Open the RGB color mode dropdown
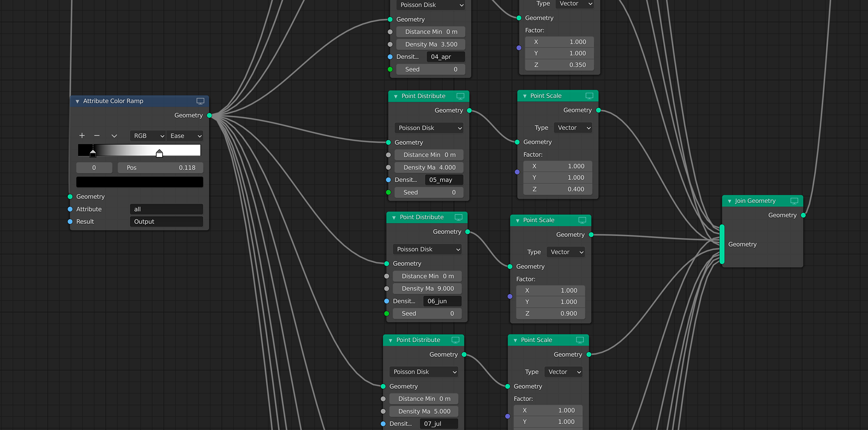Screen dimensions: 868x430 coord(148,136)
